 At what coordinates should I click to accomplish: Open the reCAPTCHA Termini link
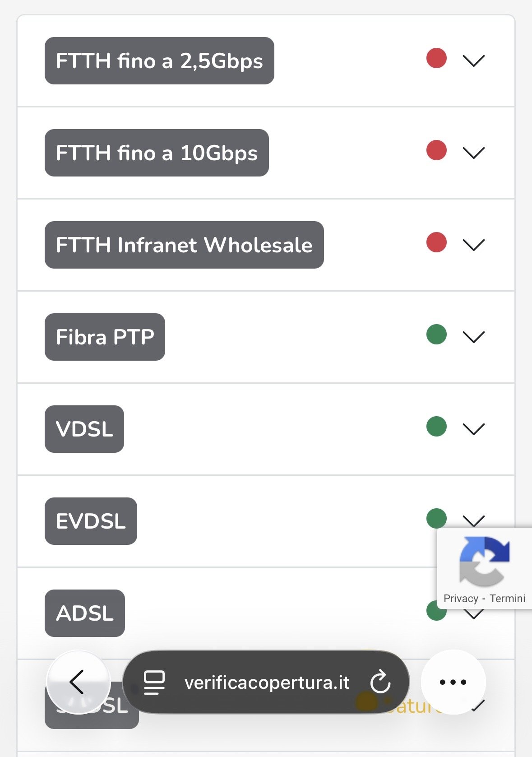tap(507, 599)
